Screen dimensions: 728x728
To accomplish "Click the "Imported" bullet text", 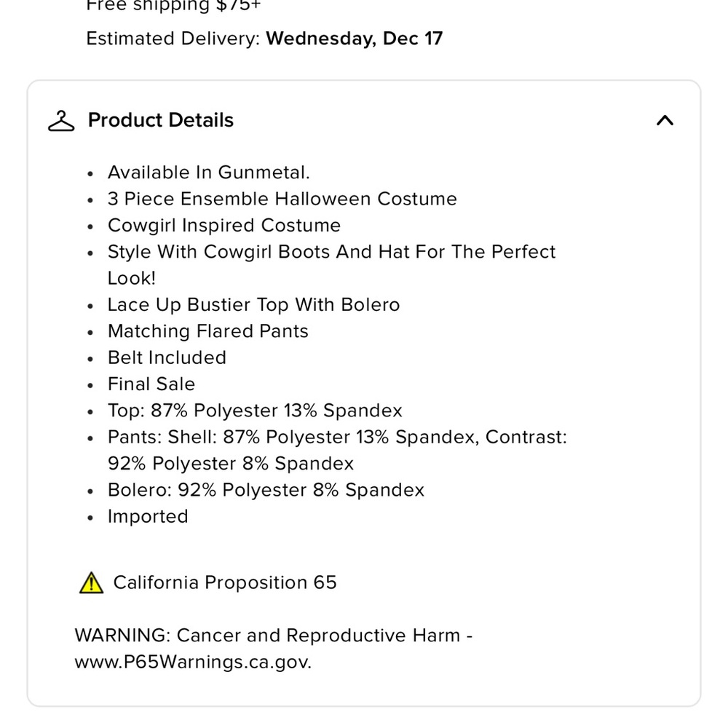I will click(x=148, y=516).
